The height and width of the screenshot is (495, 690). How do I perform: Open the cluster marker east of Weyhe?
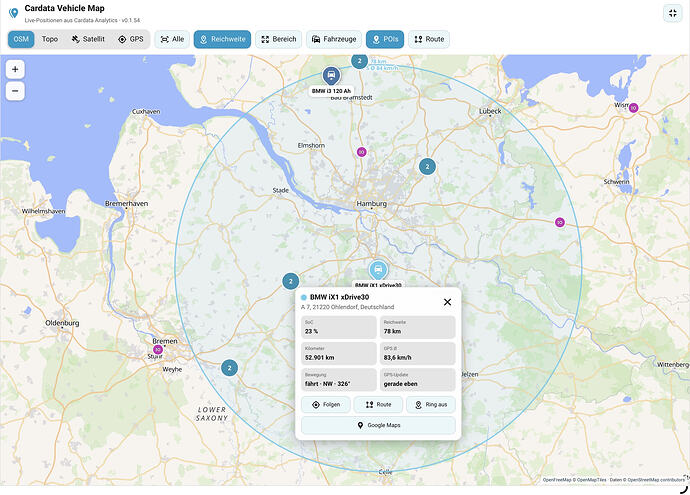pyautogui.click(x=229, y=368)
